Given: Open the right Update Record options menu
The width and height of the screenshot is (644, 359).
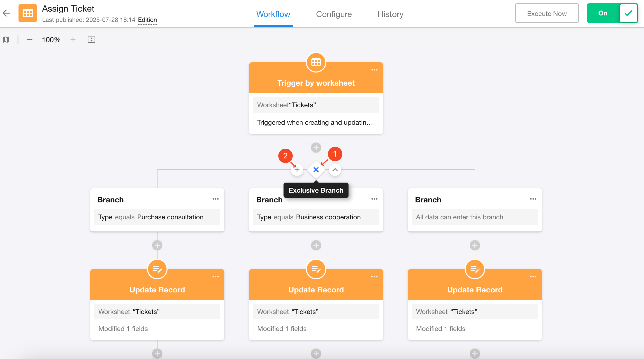Looking at the screenshot, I should click(x=533, y=277).
